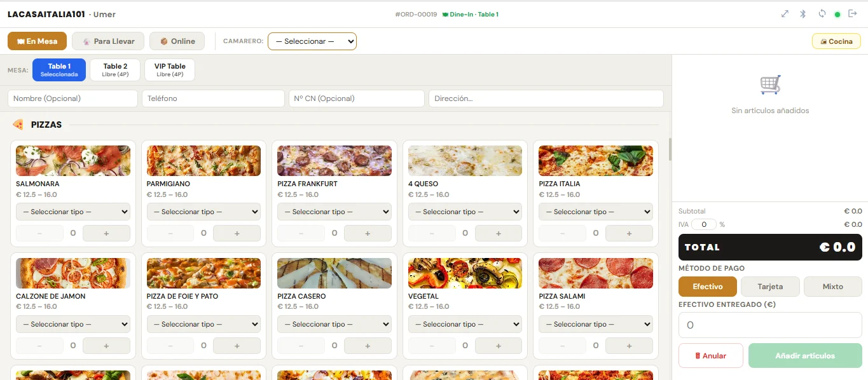Click the order number #ORD-00019
The height and width of the screenshot is (380, 868).
tap(416, 14)
